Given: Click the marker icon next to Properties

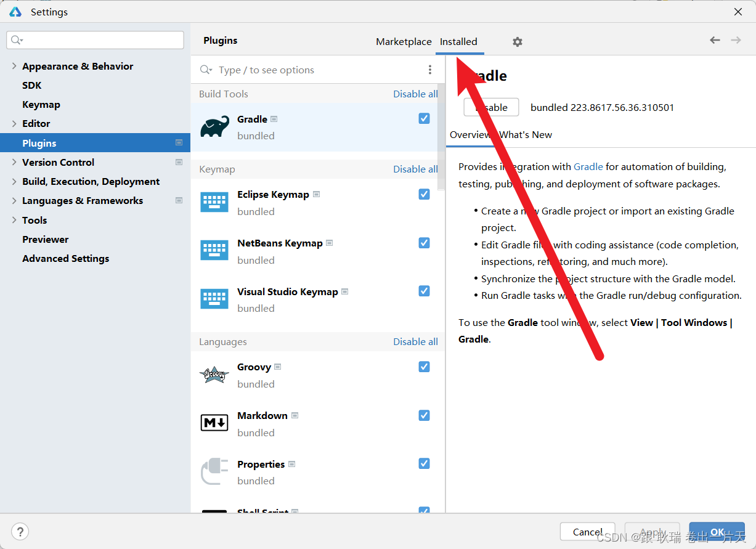Looking at the screenshot, I should pyautogui.click(x=292, y=464).
